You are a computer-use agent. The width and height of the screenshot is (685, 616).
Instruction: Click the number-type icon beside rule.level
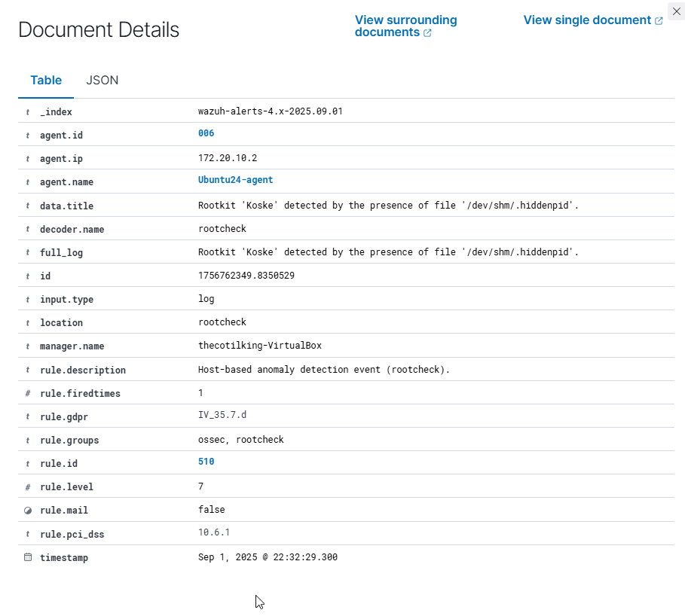coord(28,486)
